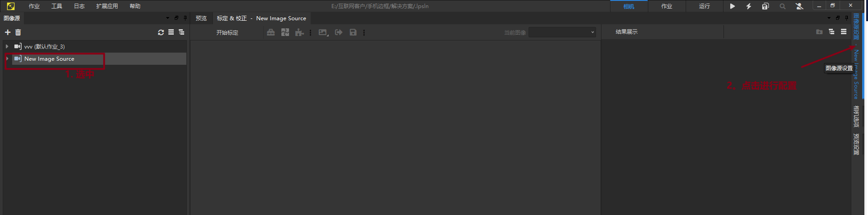Image resolution: width=868 pixels, height=215 pixels.
Task: Delete the selected image source via trash icon
Action: [18, 32]
